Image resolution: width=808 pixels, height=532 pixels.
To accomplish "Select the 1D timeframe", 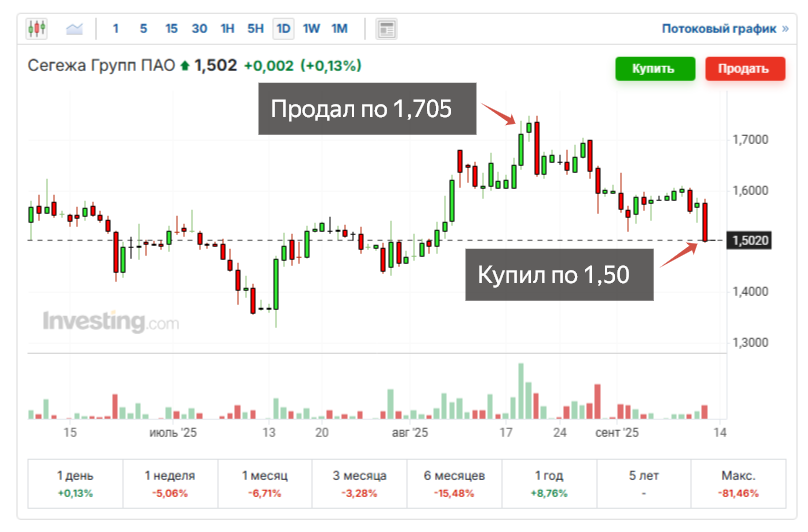I will coord(283,29).
